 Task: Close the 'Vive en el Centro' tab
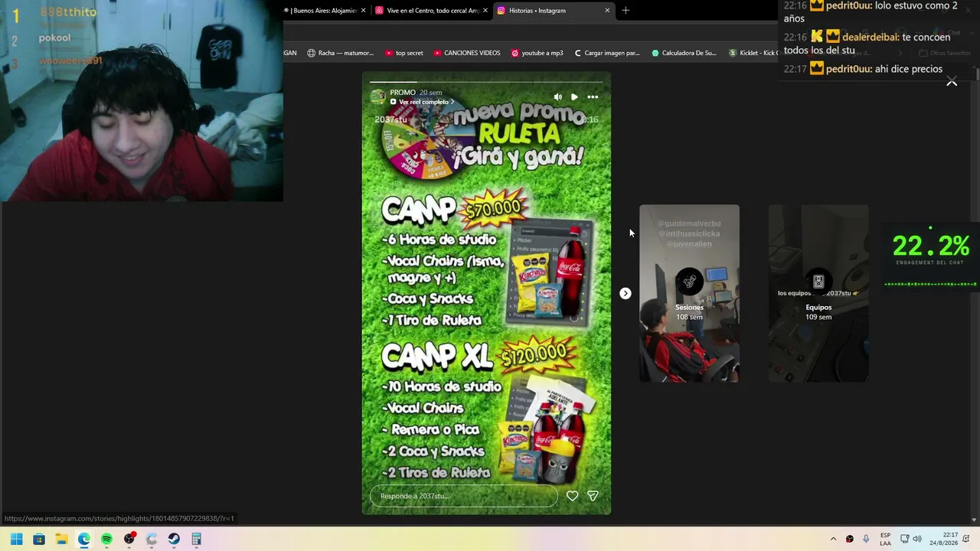point(485,11)
